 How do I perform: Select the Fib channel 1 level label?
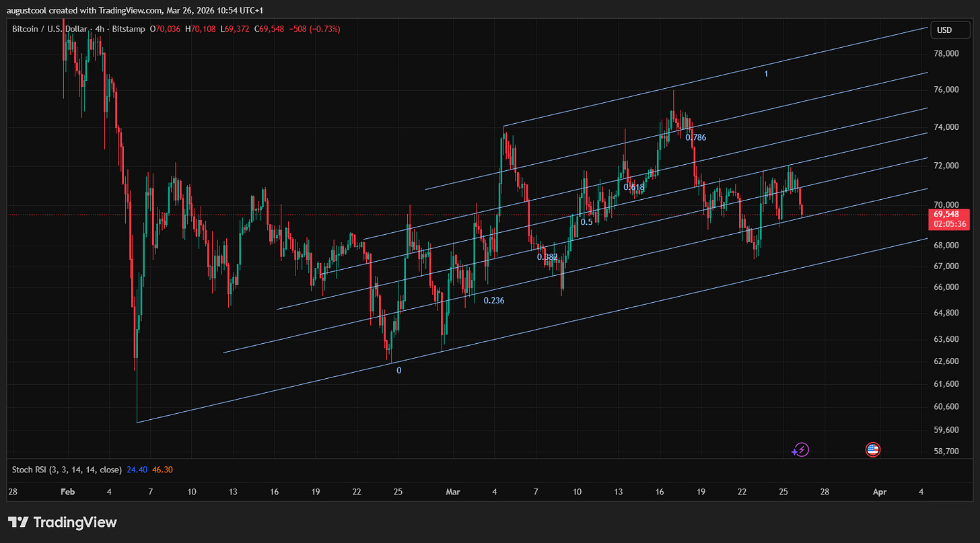point(766,73)
